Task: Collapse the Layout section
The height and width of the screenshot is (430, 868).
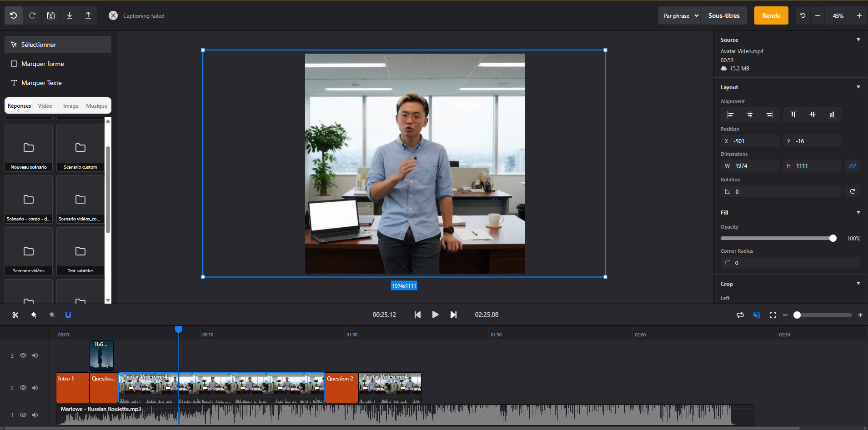Action: 858,87
